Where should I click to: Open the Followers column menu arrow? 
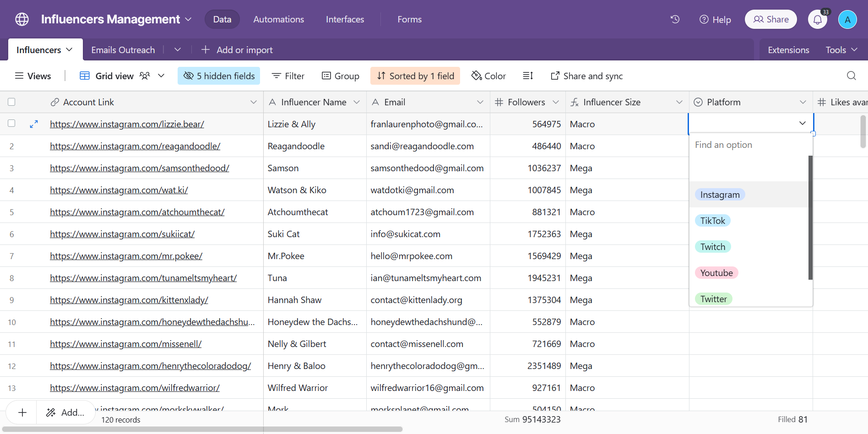tap(556, 102)
